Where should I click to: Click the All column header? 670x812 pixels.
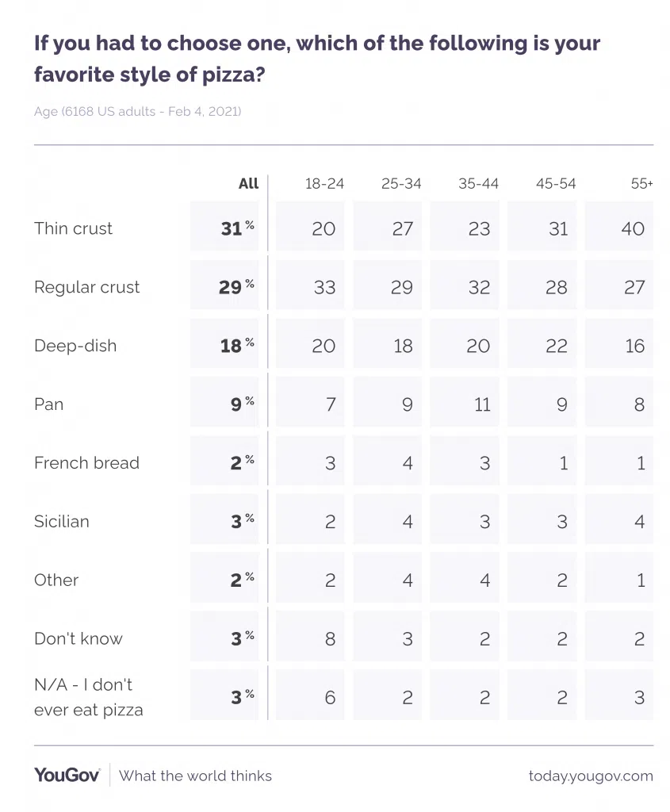248,183
